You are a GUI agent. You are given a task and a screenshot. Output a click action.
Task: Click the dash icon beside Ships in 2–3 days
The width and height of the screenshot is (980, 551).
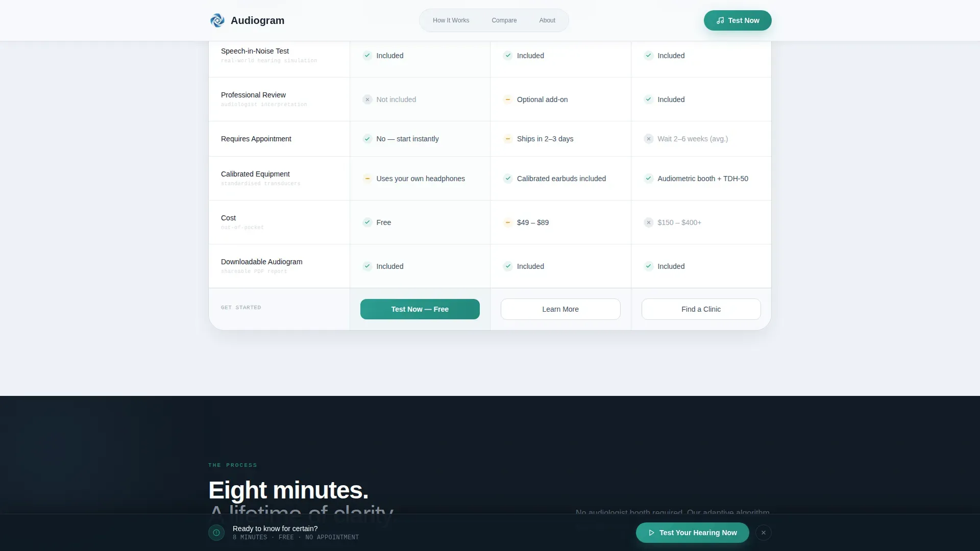508,139
